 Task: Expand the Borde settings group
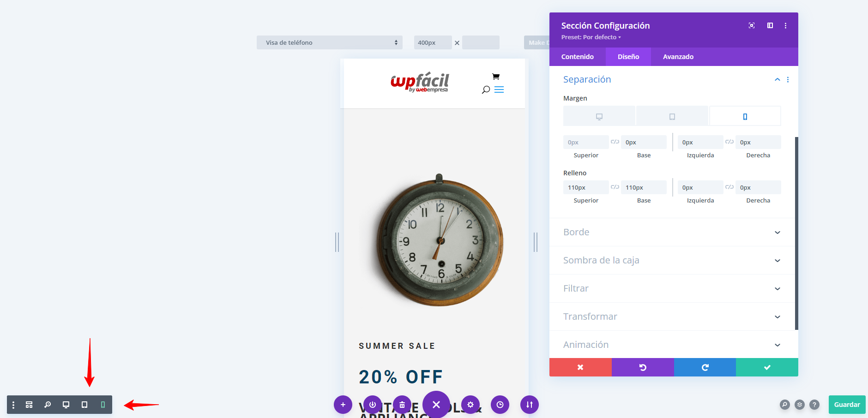click(x=672, y=232)
